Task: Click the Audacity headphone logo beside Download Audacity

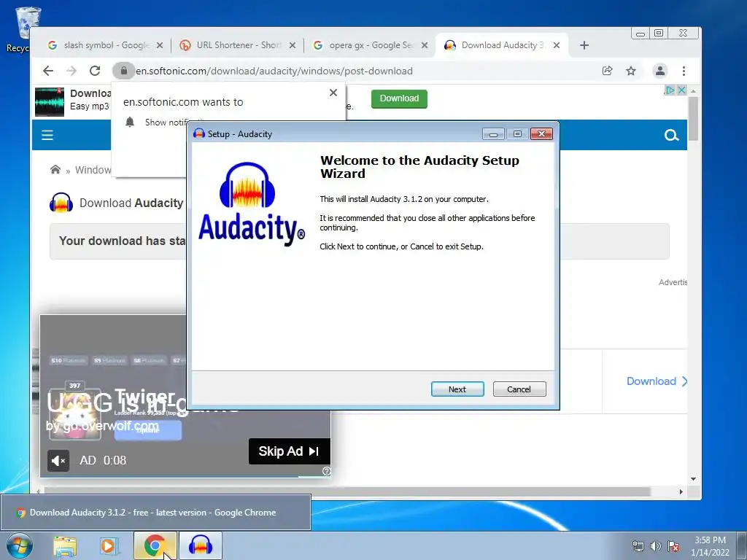Action: [61, 203]
